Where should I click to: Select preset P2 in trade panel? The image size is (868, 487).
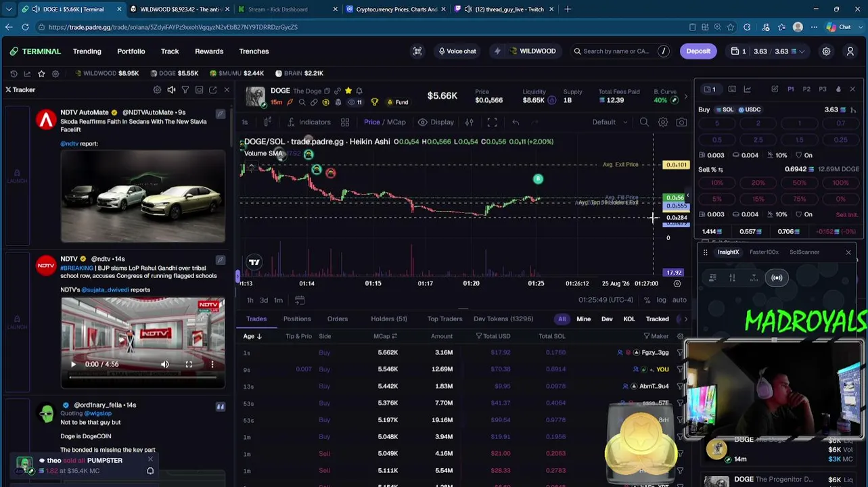806,89
